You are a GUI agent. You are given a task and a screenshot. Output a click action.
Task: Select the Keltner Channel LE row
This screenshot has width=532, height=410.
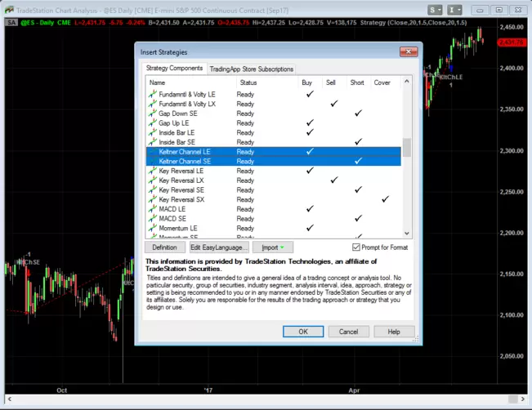click(x=274, y=152)
